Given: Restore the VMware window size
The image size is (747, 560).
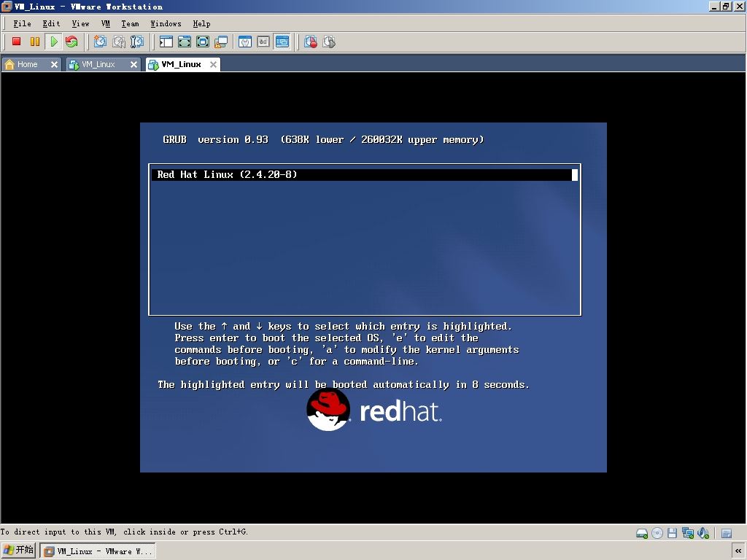Looking at the screenshot, I should click(726, 6).
